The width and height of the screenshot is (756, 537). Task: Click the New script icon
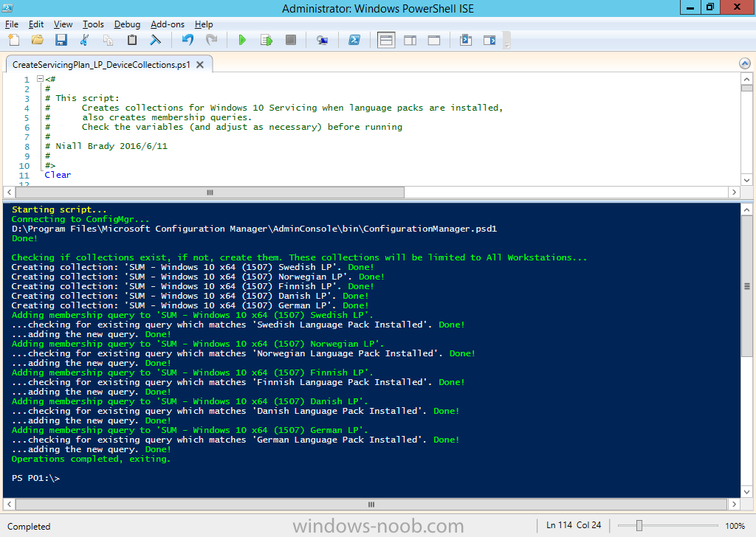pyautogui.click(x=13, y=40)
